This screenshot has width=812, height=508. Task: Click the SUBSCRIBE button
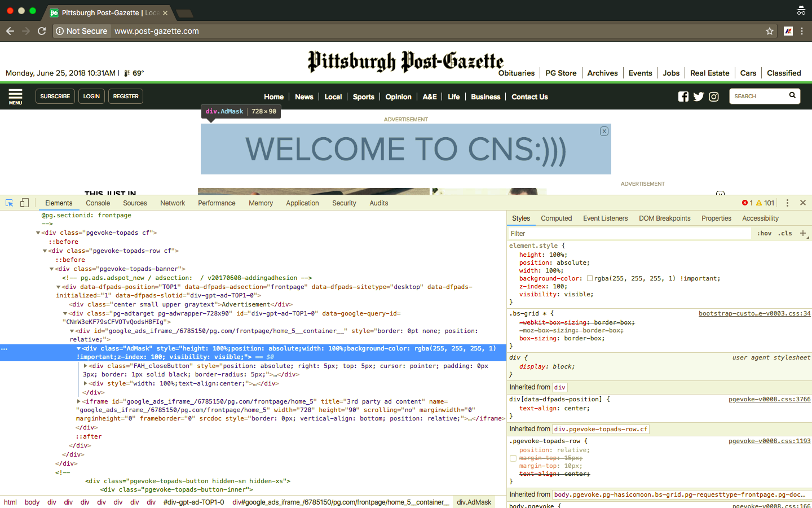(x=55, y=97)
